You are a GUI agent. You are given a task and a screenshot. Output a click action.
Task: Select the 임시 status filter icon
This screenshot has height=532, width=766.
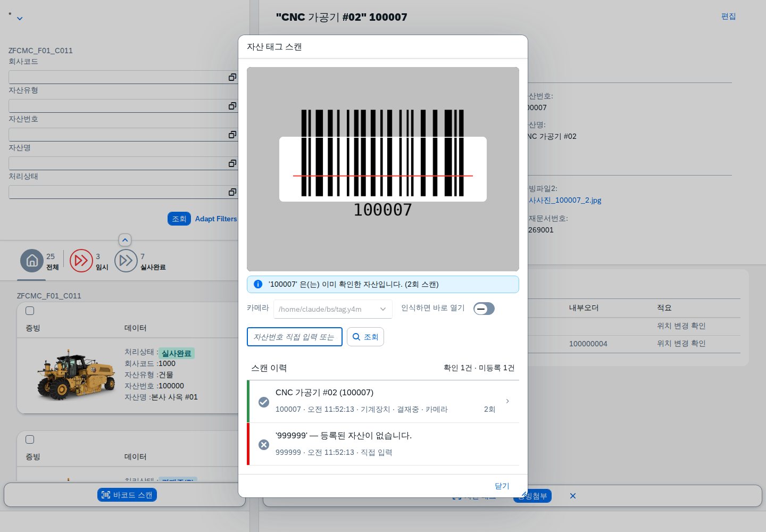[x=81, y=261]
